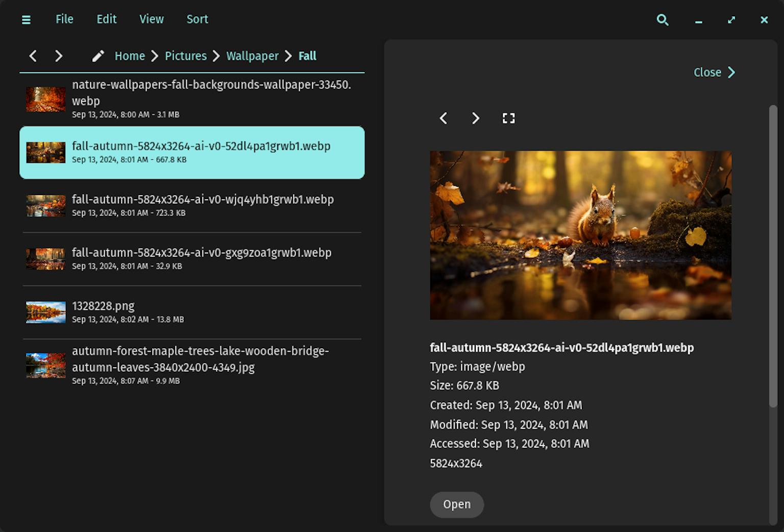
Task: Click the preview pane vertical scrollbar
Action: pyautogui.click(x=773, y=255)
